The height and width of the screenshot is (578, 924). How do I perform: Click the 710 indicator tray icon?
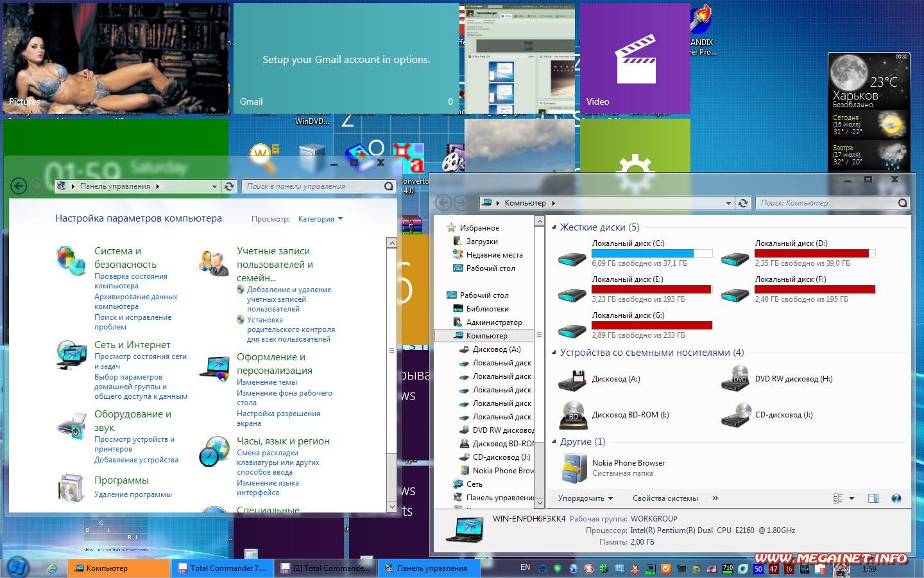point(728,568)
